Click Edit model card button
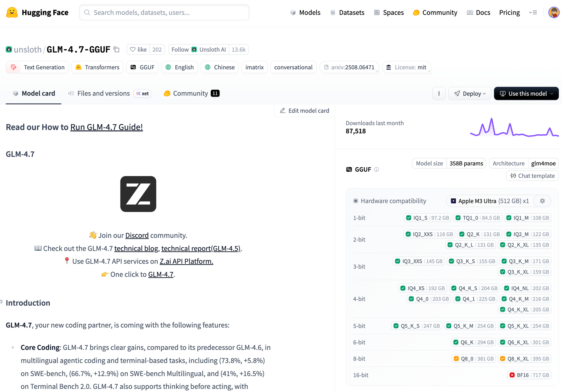The height and width of the screenshot is (392, 562). [305, 111]
